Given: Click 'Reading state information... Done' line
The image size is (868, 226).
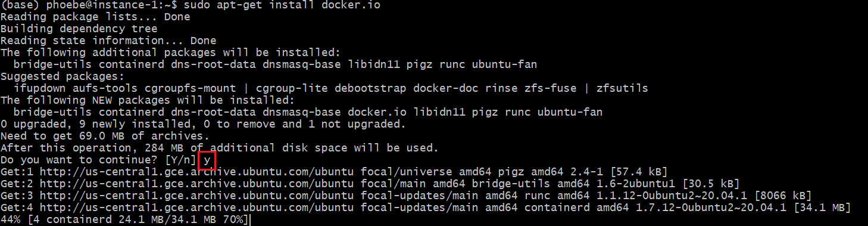Looking at the screenshot, I should (x=108, y=41).
